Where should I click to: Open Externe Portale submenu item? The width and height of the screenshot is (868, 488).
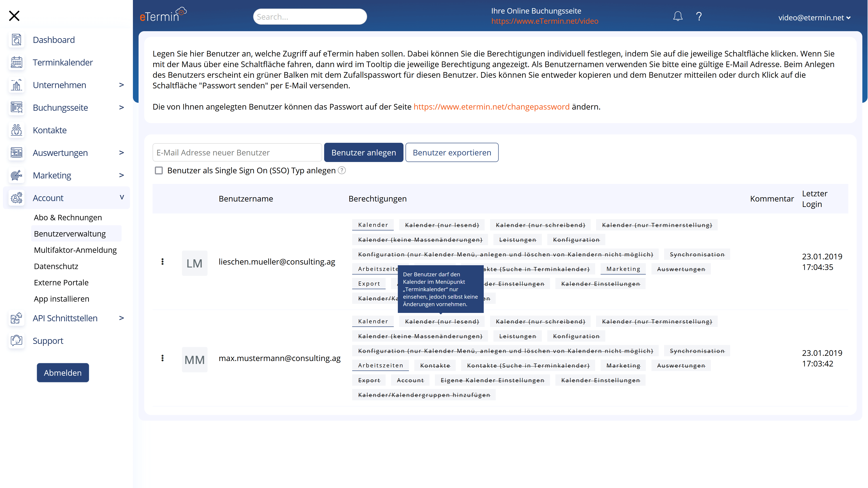[61, 283]
